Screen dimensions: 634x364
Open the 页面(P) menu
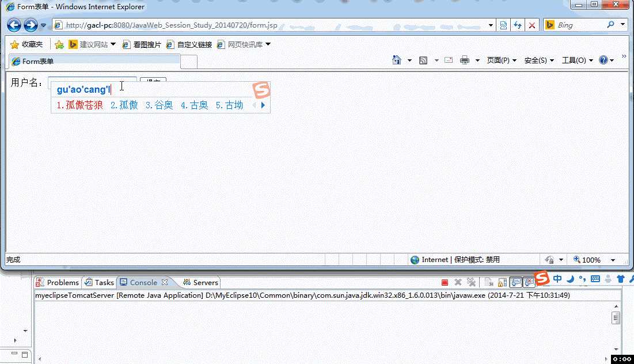click(502, 60)
